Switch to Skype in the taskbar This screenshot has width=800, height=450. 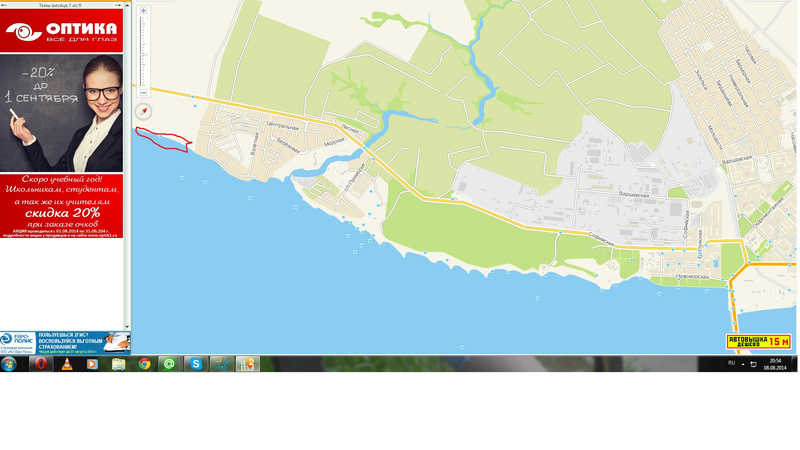195,364
